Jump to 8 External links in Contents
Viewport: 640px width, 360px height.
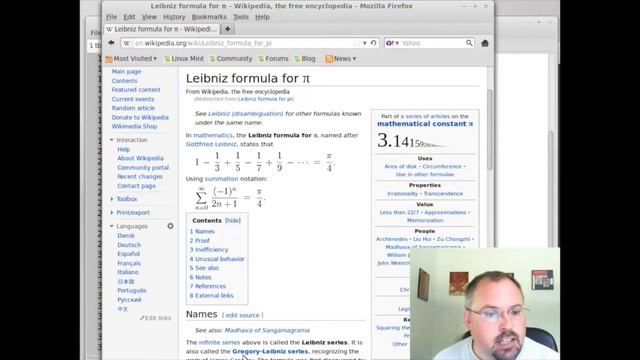click(x=211, y=296)
